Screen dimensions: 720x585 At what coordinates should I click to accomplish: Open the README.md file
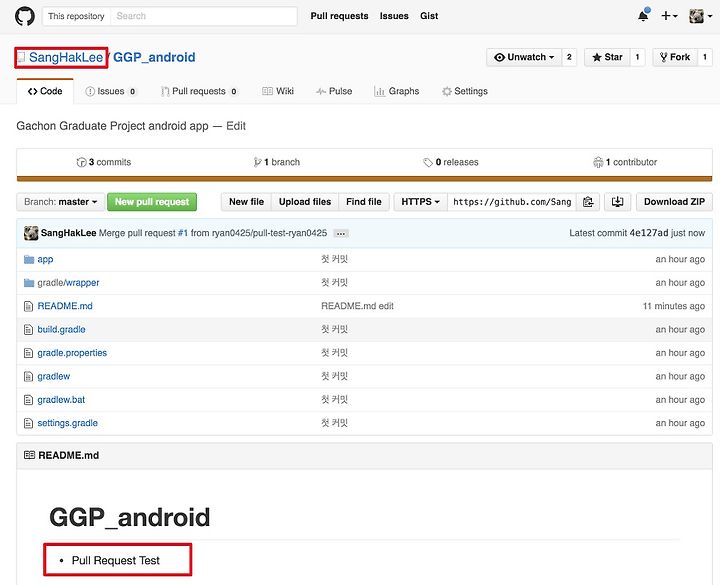pos(65,306)
